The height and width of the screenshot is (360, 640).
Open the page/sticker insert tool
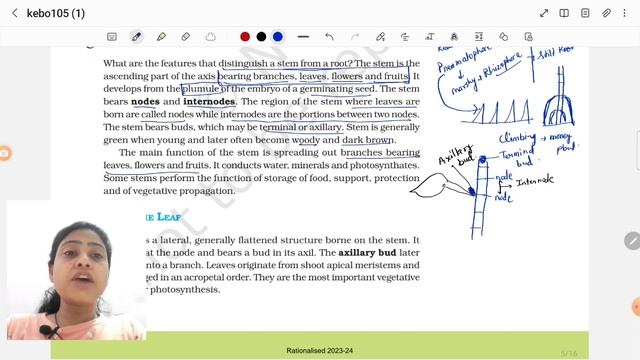tap(529, 37)
